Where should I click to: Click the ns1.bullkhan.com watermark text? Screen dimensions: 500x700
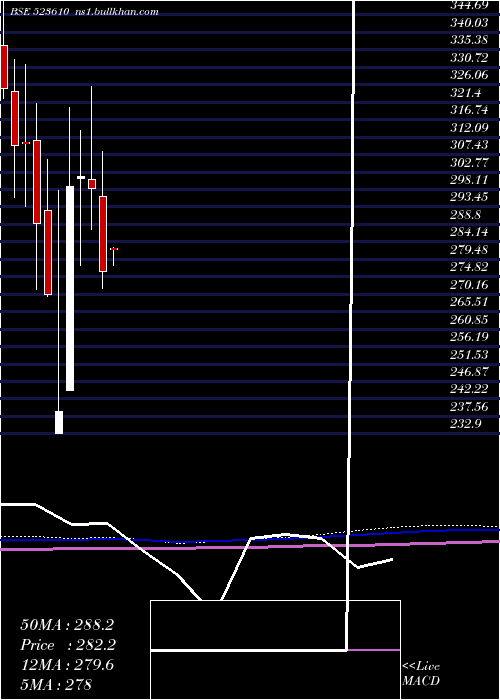[x=117, y=12]
